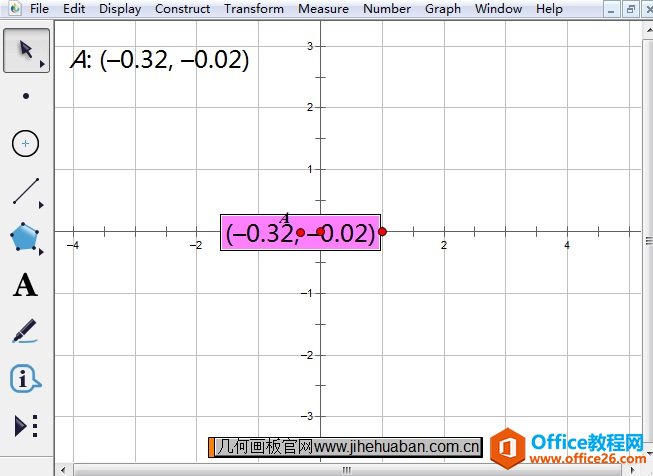Click the vertical scrollbar up arrow
Viewport: 653px width, 476px height.
point(649,30)
